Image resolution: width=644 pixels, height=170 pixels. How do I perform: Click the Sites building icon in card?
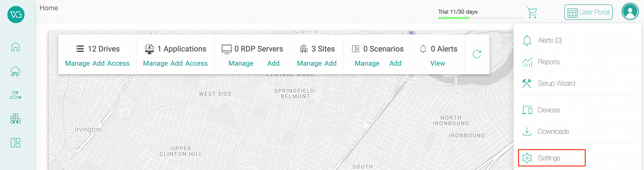tap(304, 49)
